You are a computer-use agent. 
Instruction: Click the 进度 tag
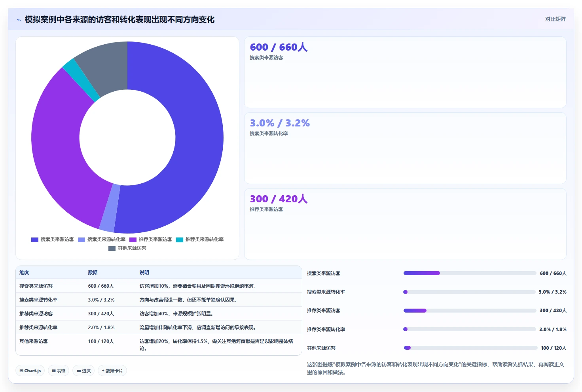click(x=83, y=371)
